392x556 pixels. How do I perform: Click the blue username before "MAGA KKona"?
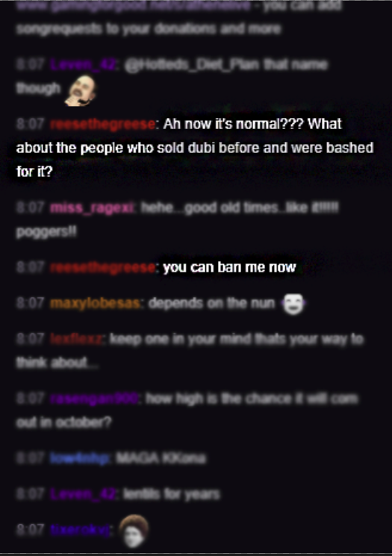(x=80, y=458)
